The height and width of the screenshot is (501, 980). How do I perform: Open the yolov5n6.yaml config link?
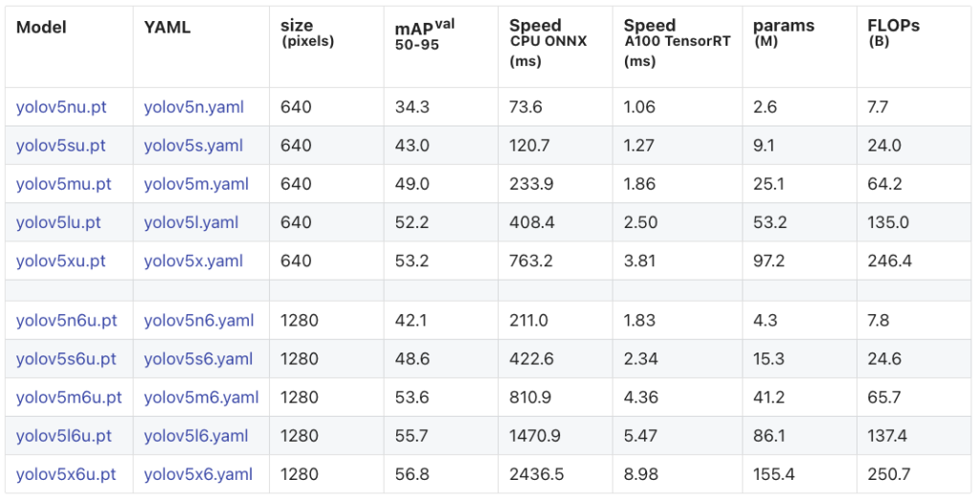coord(199,321)
